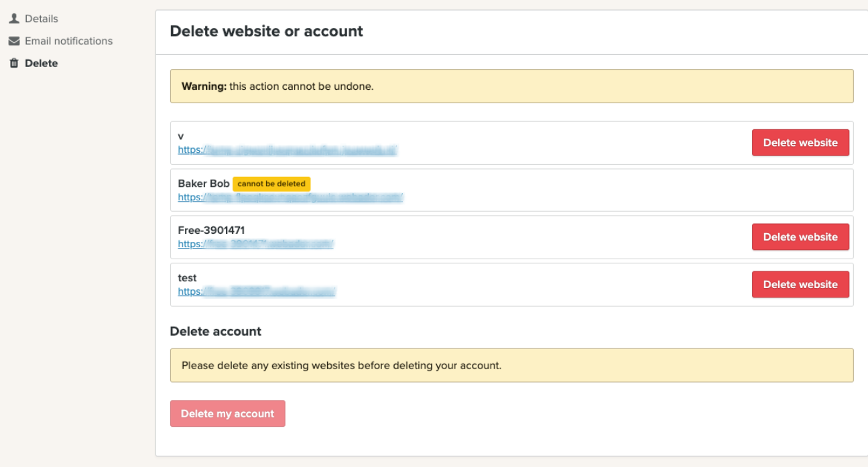The image size is (868, 467).
Task: Click the Delete my account button
Action: pos(227,413)
